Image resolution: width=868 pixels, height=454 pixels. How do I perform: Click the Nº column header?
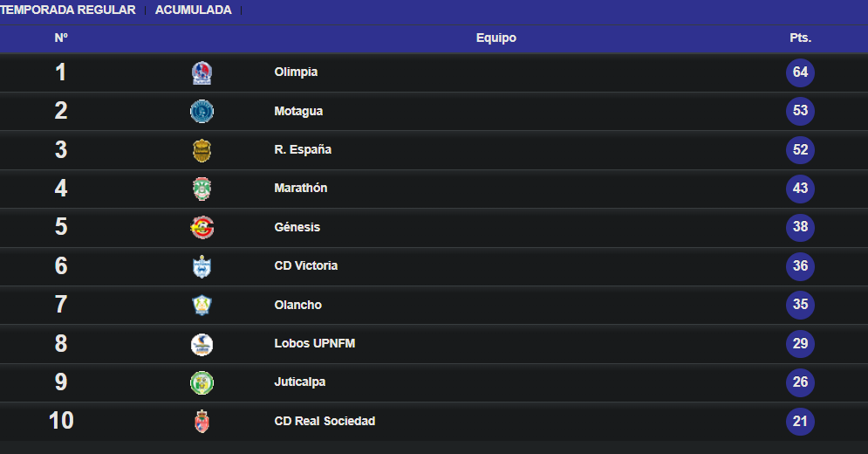(61, 38)
